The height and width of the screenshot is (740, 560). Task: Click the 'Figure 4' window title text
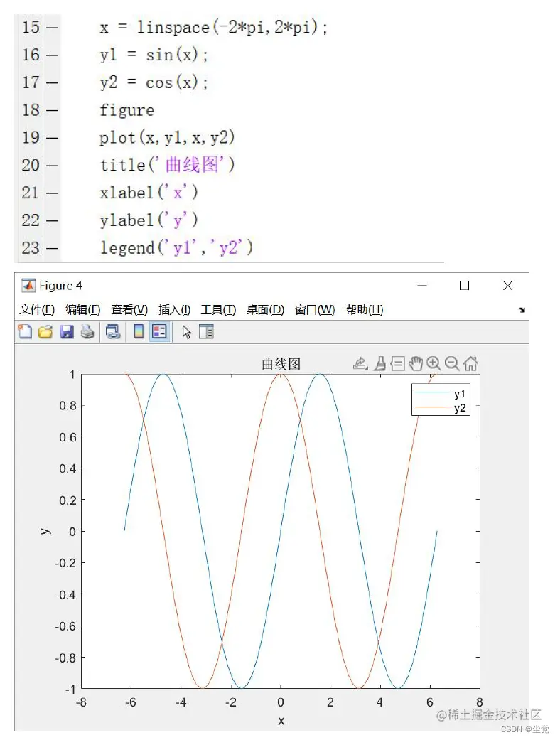pos(60,286)
